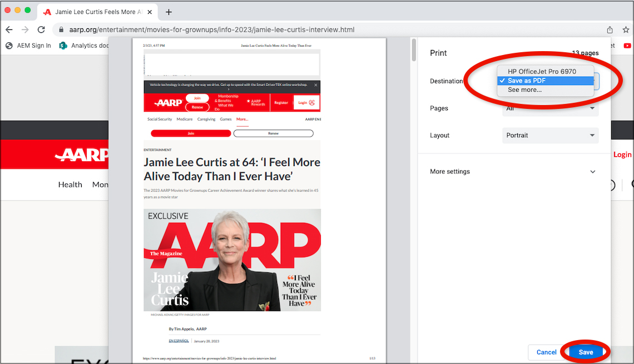Click the print preview scrollbar

[413, 50]
